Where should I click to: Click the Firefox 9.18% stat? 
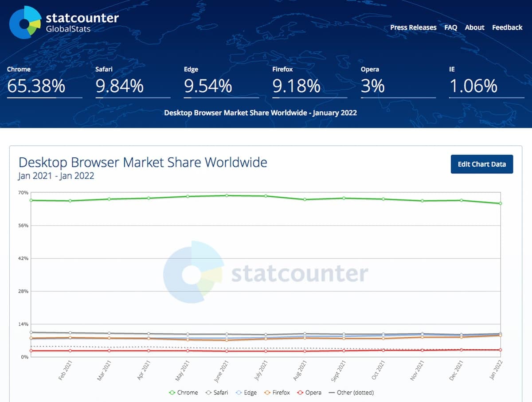pos(296,86)
